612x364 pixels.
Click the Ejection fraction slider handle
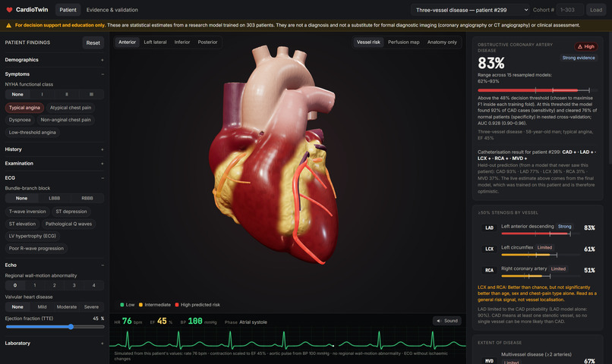click(x=71, y=327)
